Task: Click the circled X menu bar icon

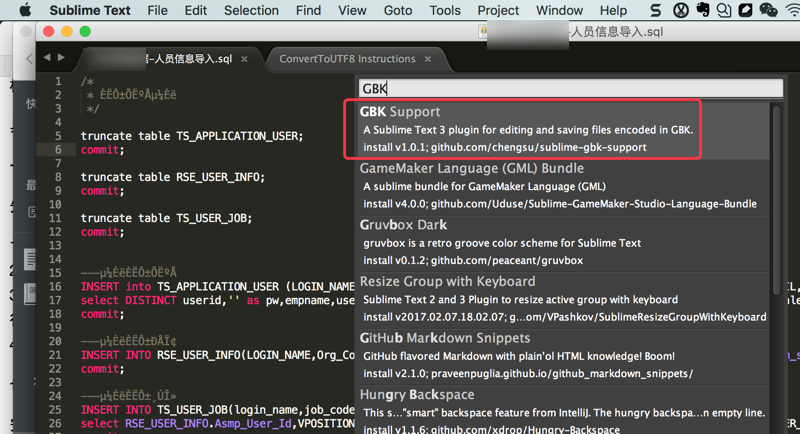Action: [x=681, y=10]
